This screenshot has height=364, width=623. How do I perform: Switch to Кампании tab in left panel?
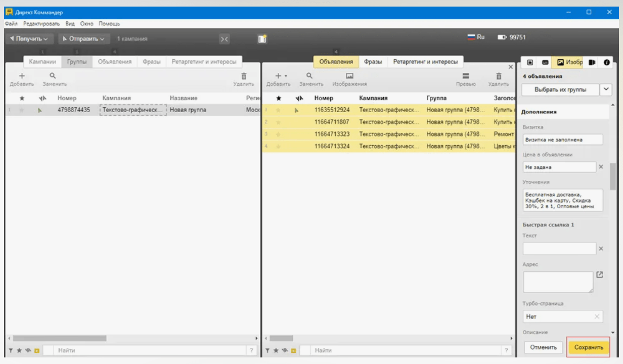click(x=42, y=62)
